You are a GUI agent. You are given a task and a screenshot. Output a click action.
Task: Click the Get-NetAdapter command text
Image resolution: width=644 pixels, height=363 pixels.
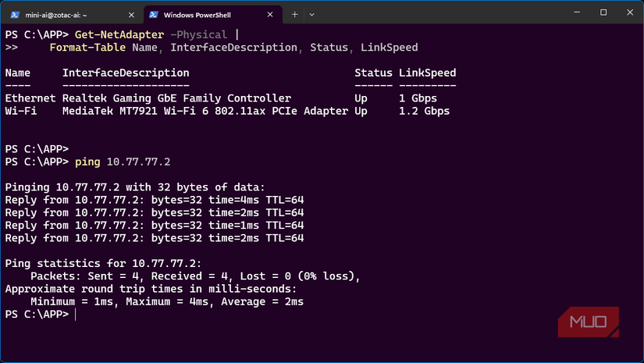119,34
